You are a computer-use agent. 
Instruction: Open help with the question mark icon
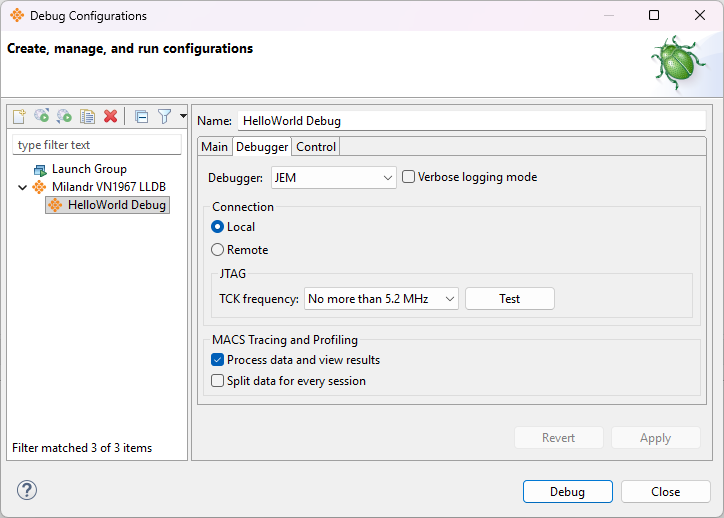coord(27,490)
